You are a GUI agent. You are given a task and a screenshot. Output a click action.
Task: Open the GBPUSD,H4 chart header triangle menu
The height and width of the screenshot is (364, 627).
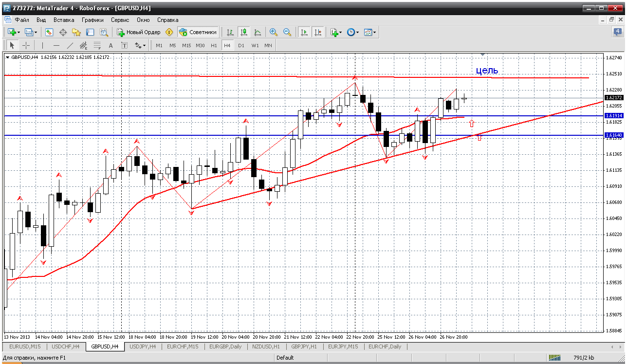7,57
